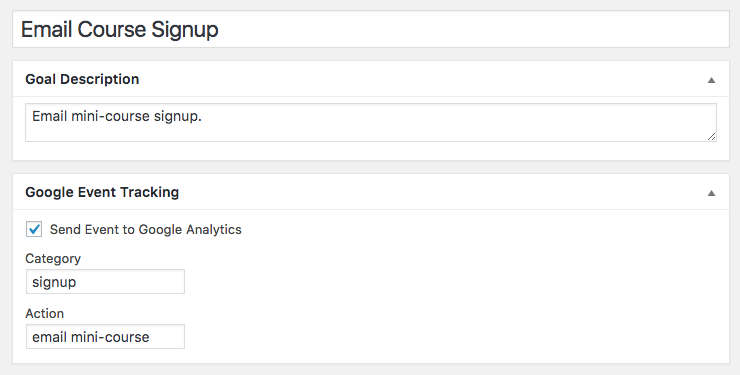Collapse the Goal Description panel arrow
The image size is (740, 375).
tap(711, 80)
